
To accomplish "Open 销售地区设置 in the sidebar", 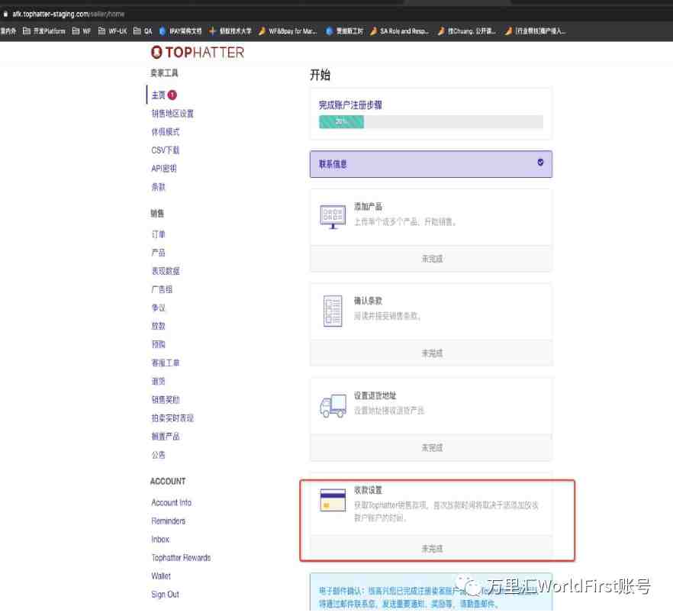I will pos(172,113).
